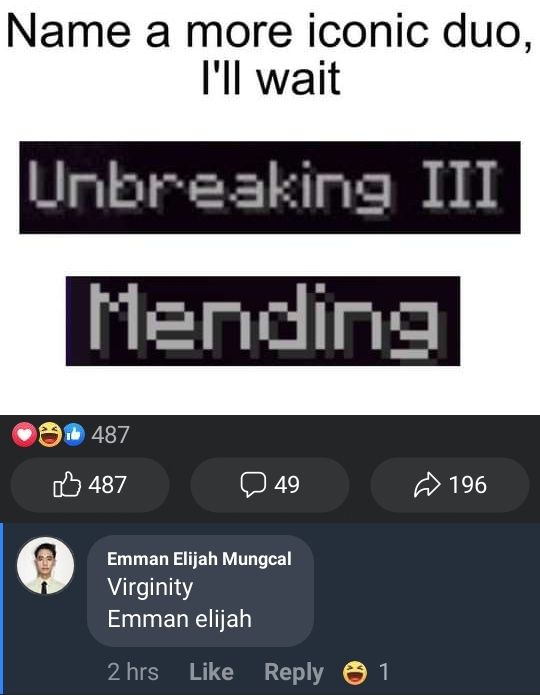Like the comment by Emman Elijah Mungcal
This screenshot has height=695, width=540.
(211, 672)
